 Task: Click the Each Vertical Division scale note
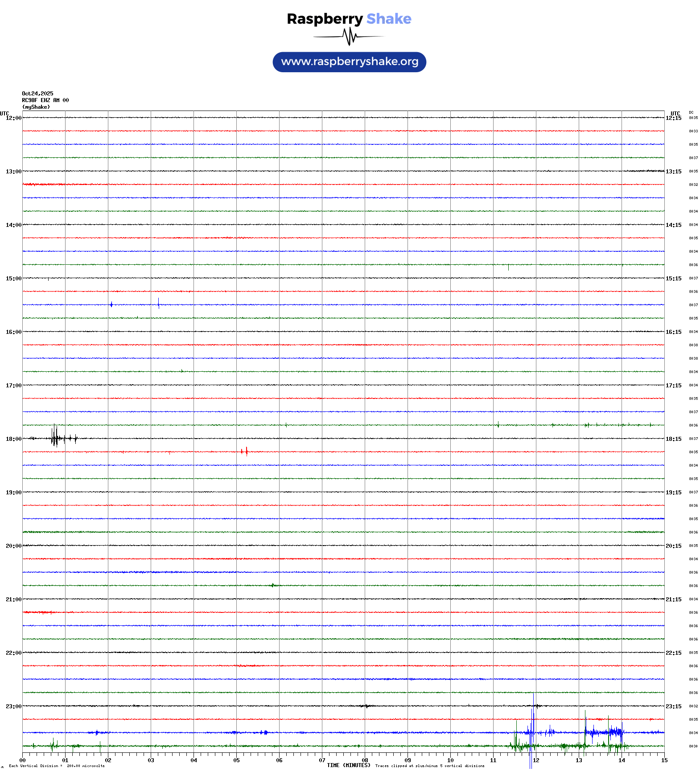pyautogui.click(x=57, y=766)
